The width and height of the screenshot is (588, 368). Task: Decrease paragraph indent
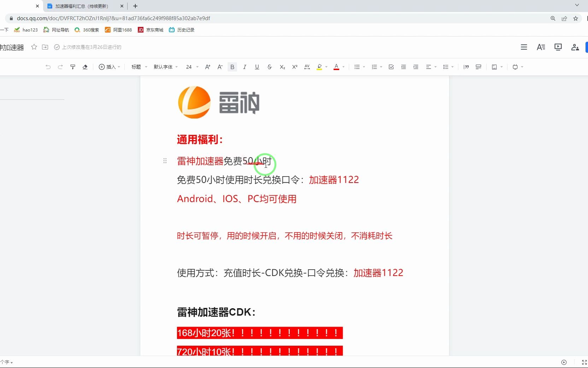click(404, 67)
